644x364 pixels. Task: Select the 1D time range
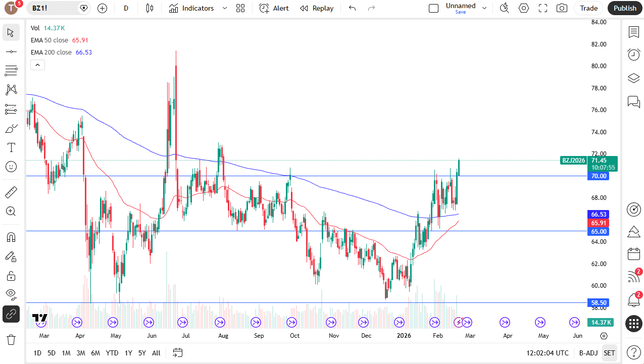37,353
